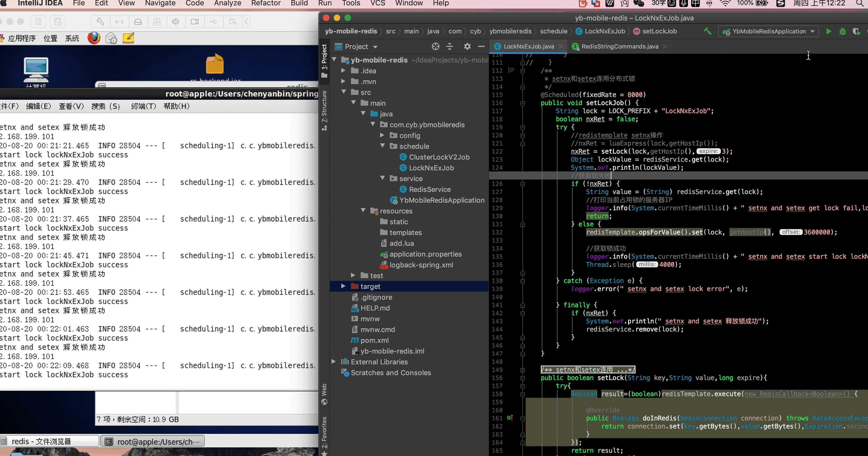Fold the finally block at line 141
Viewport: 868px width, 456px height.
coord(523,305)
